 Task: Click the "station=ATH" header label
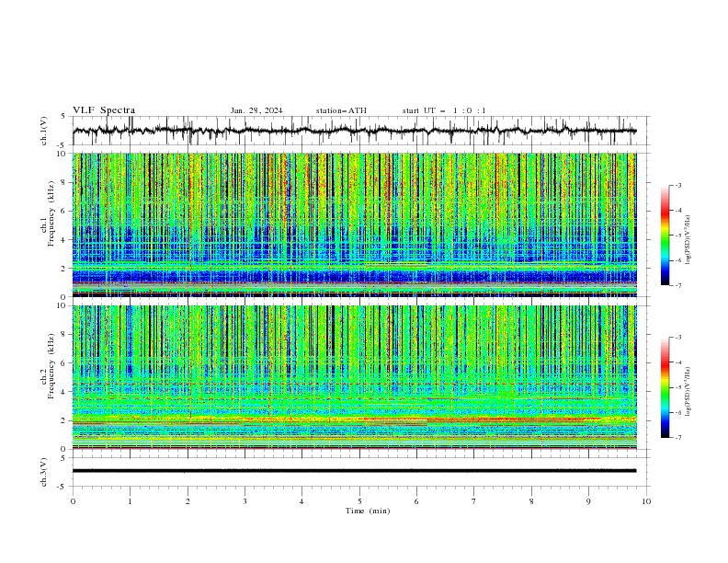coord(341,110)
